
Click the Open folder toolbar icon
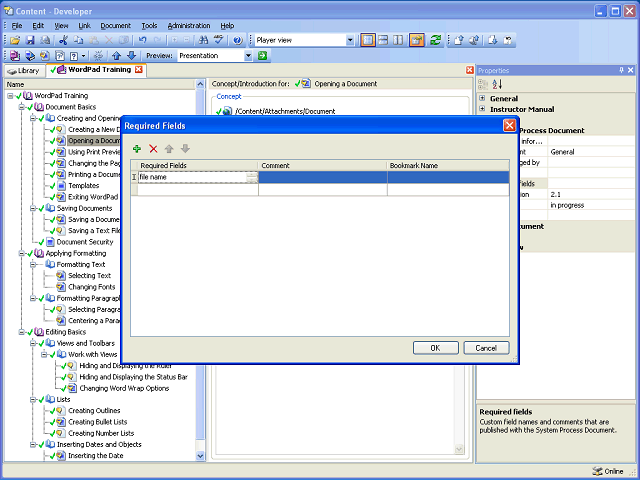15,40
